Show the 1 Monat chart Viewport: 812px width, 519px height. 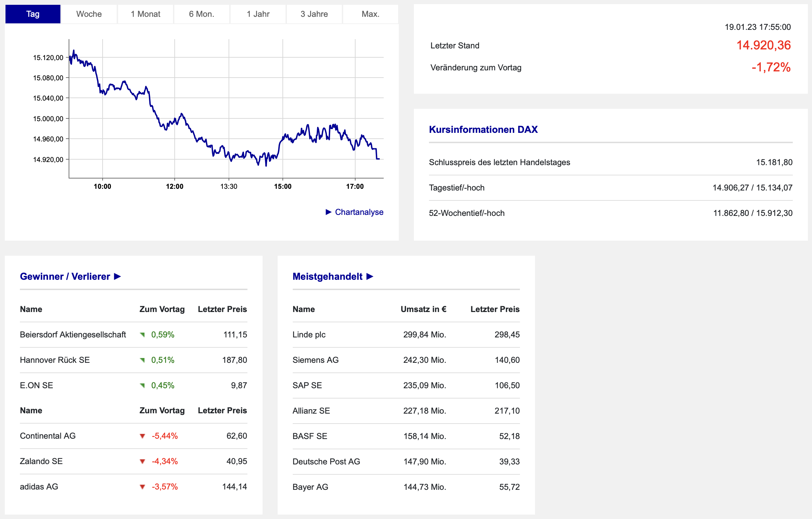(x=146, y=14)
